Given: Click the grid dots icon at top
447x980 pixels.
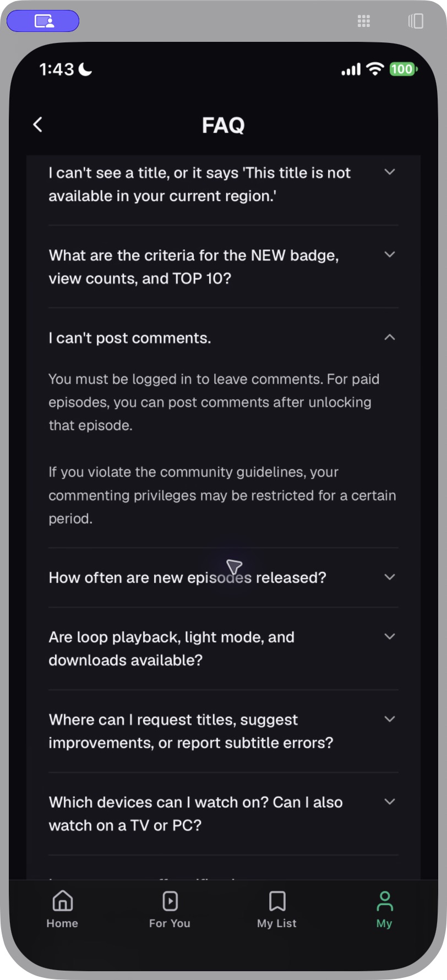Looking at the screenshot, I should 363,21.
